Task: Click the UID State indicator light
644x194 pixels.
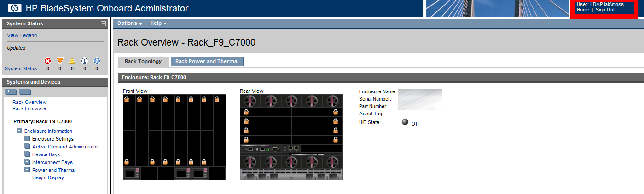Action: 405,122
